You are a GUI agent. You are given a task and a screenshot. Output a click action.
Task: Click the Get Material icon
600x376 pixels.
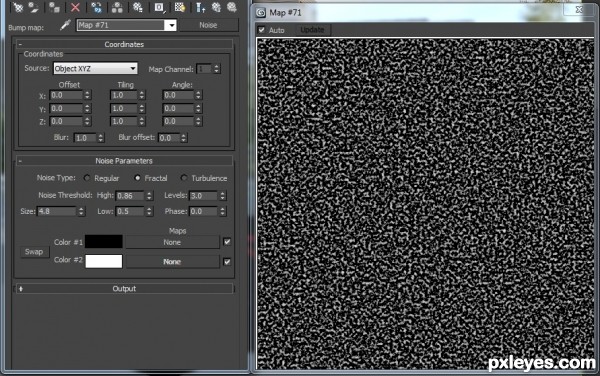point(18,7)
